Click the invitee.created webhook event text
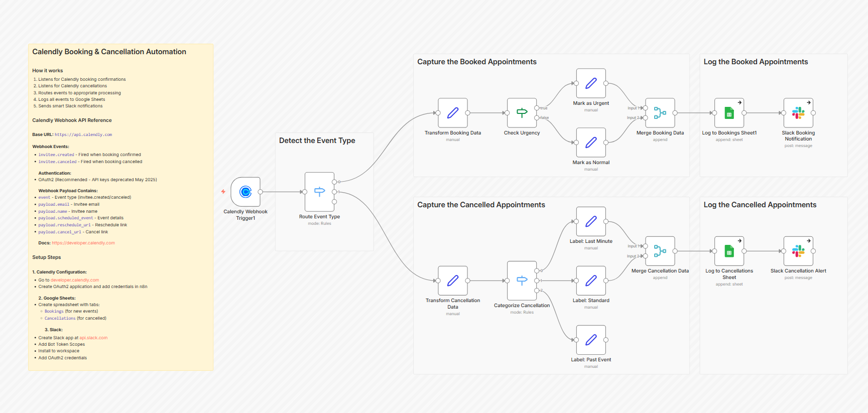The height and width of the screenshot is (413, 868). pos(56,155)
